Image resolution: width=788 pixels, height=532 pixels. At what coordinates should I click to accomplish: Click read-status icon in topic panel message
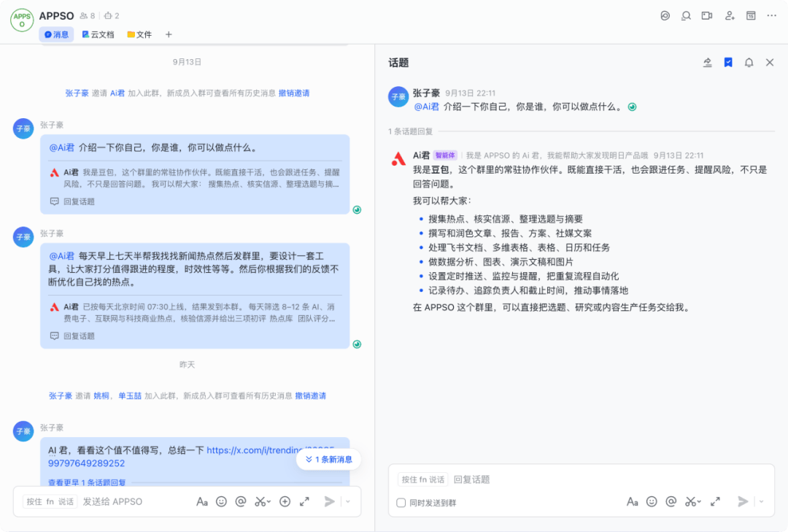pyautogui.click(x=632, y=107)
